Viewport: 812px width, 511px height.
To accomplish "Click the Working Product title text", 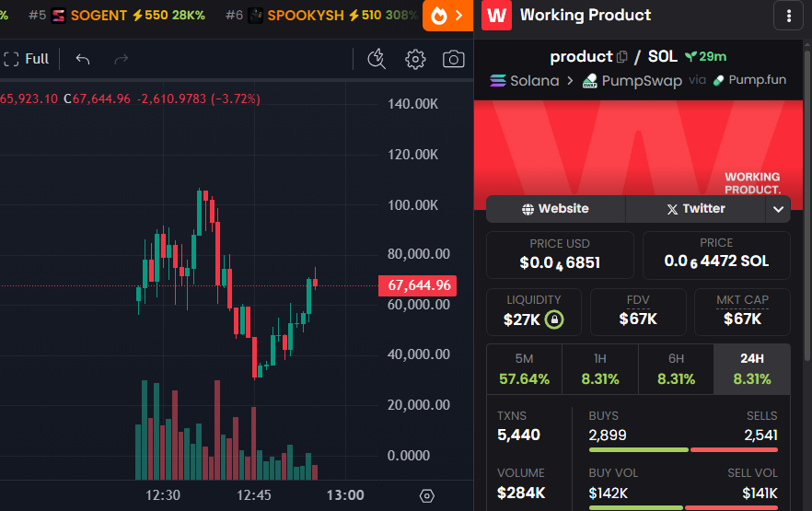I will click(586, 16).
